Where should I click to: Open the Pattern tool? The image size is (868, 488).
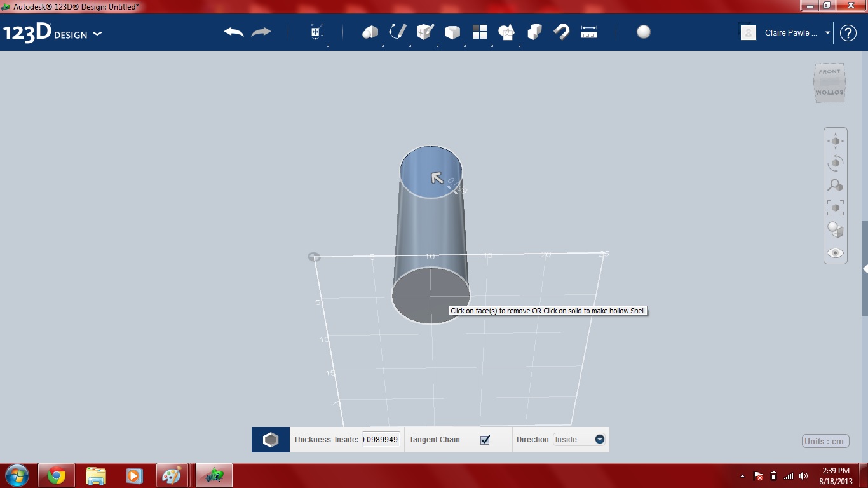[480, 32]
